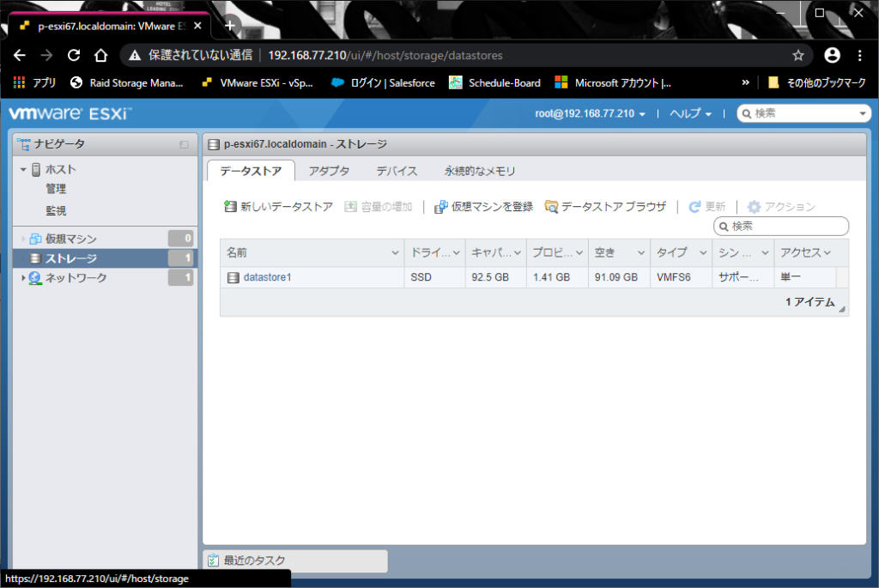
Task: Open the 管理 item under host
Action: click(x=56, y=189)
